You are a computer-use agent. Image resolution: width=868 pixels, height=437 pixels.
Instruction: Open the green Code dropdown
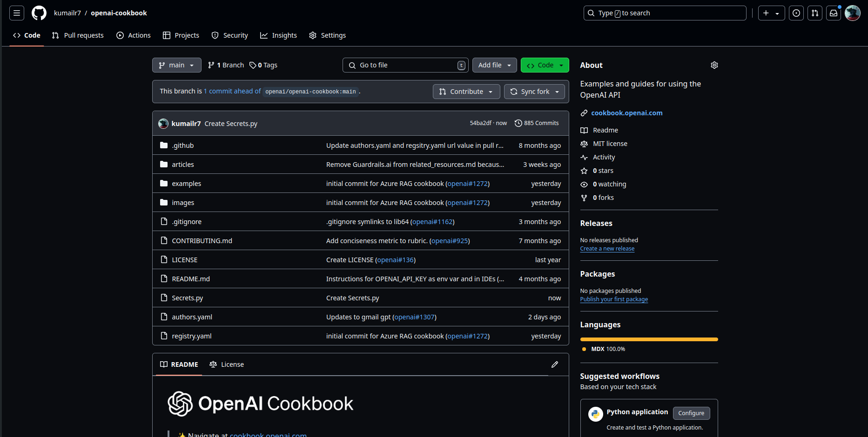[x=545, y=65]
